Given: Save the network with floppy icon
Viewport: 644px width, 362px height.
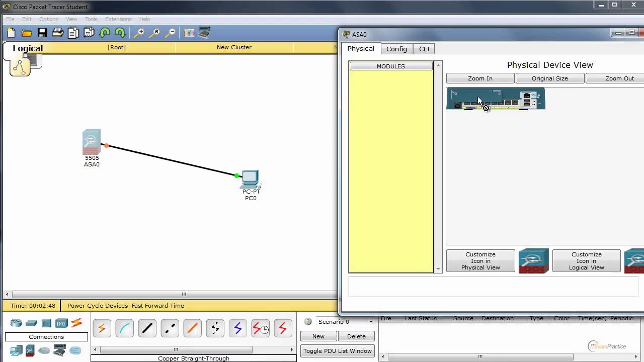Looking at the screenshot, I should 42,33.
